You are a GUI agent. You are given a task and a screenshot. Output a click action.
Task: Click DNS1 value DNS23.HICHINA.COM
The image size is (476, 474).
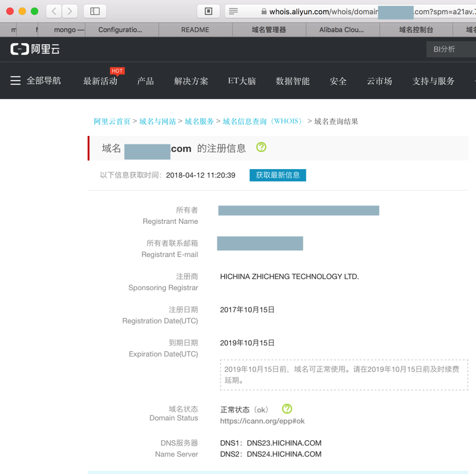(284, 443)
